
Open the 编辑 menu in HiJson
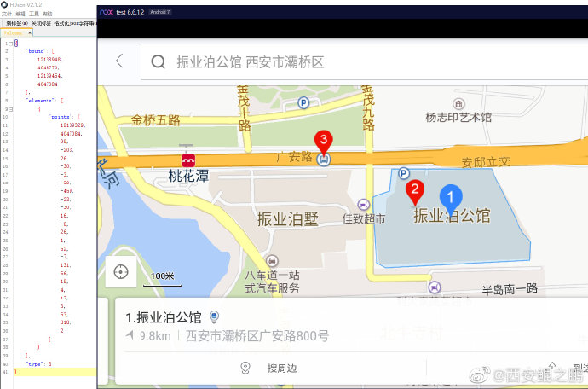click(x=20, y=14)
